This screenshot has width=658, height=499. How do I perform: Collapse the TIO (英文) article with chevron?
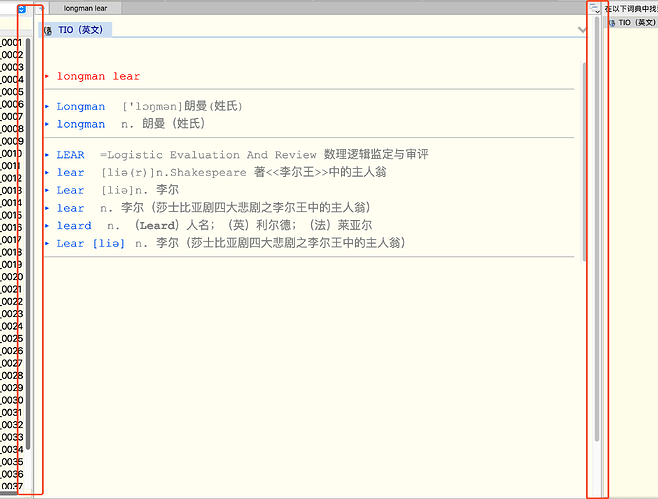[582, 29]
